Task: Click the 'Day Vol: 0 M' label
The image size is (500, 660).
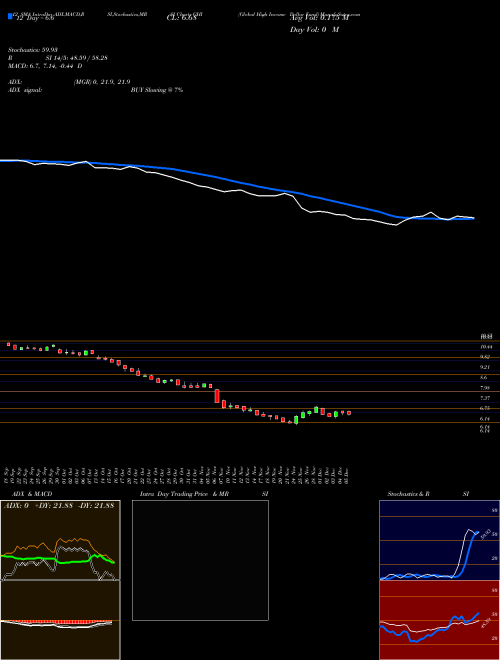Action: (314, 30)
